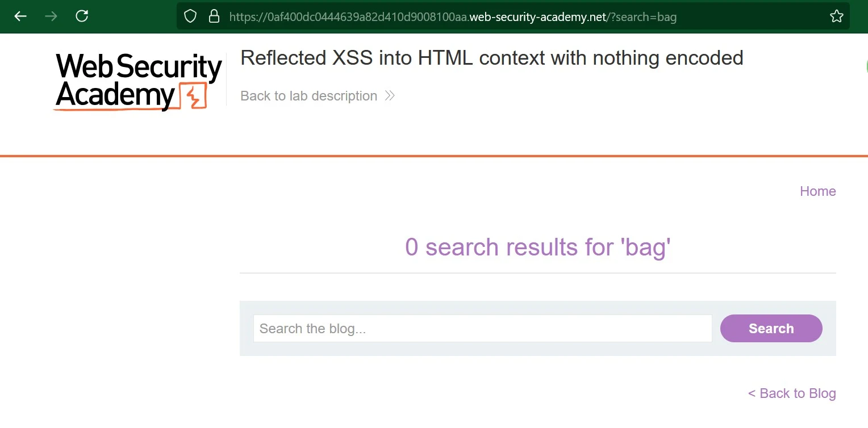Click the padlock site security icon
The height and width of the screenshot is (428, 868).
click(x=214, y=16)
